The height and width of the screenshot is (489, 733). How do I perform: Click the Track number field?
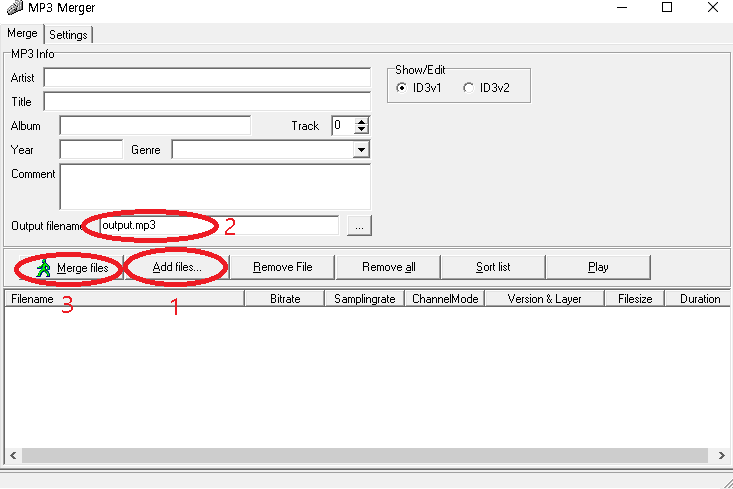click(343, 125)
